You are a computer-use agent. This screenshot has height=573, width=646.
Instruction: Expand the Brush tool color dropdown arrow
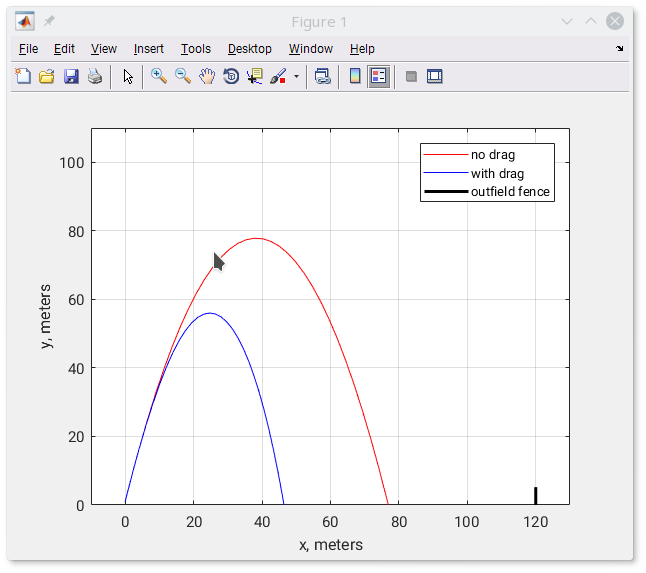pos(296,76)
